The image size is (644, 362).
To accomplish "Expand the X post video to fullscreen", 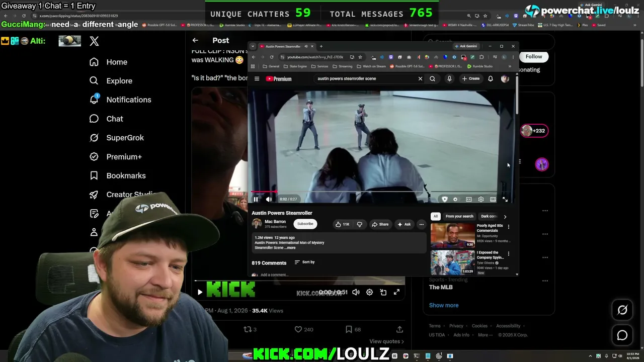I will click(x=396, y=292).
